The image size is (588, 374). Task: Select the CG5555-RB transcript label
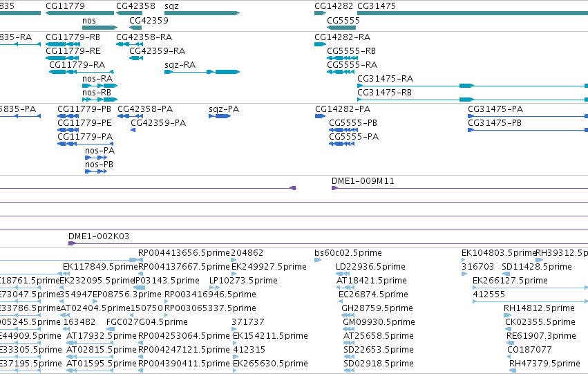tap(351, 51)
